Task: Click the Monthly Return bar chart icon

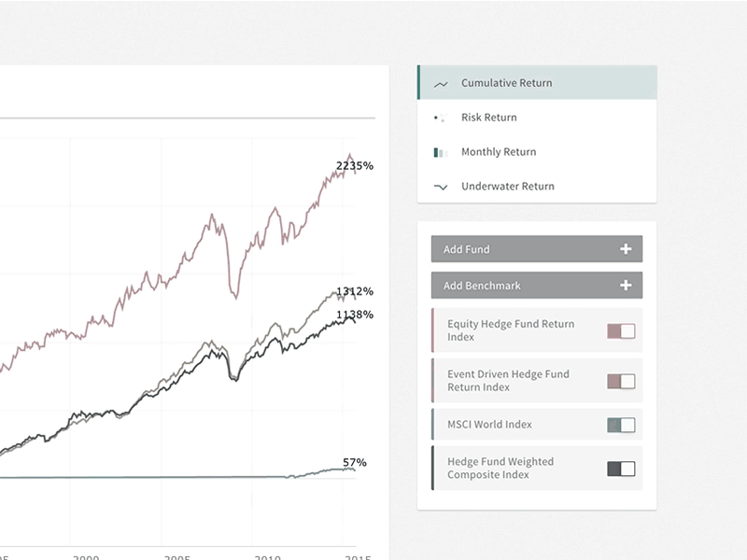Action: pyautogui.click(x=440, y=152)
